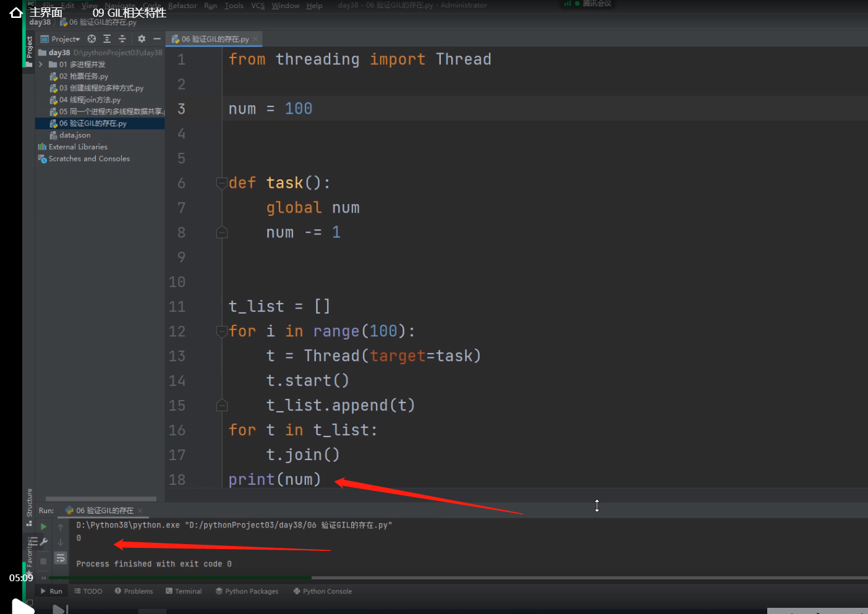Go to the video player home icon
The width and height of the screenshot is (868, 614).
(x=16, y=12)
